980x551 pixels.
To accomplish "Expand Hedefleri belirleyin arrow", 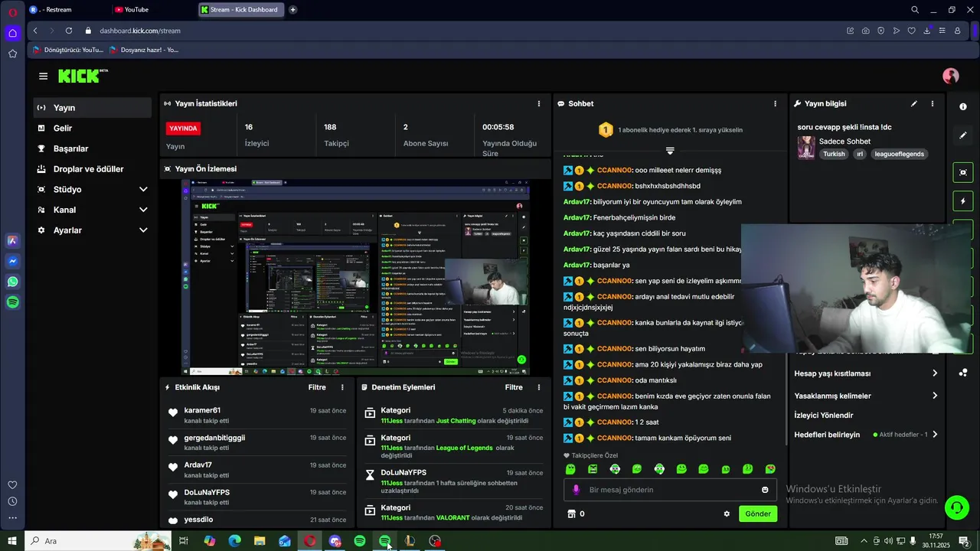I will click(x=935, y=435).
